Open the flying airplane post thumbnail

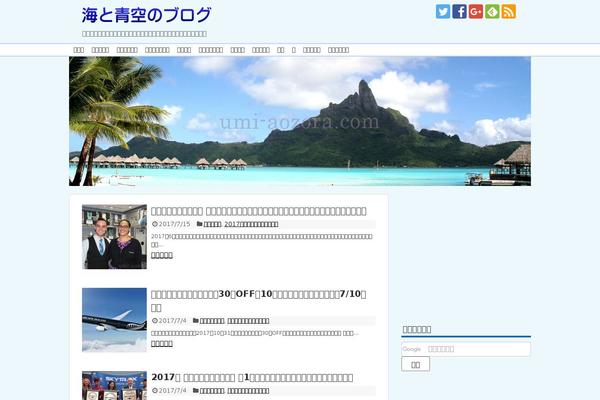[114, 320]
